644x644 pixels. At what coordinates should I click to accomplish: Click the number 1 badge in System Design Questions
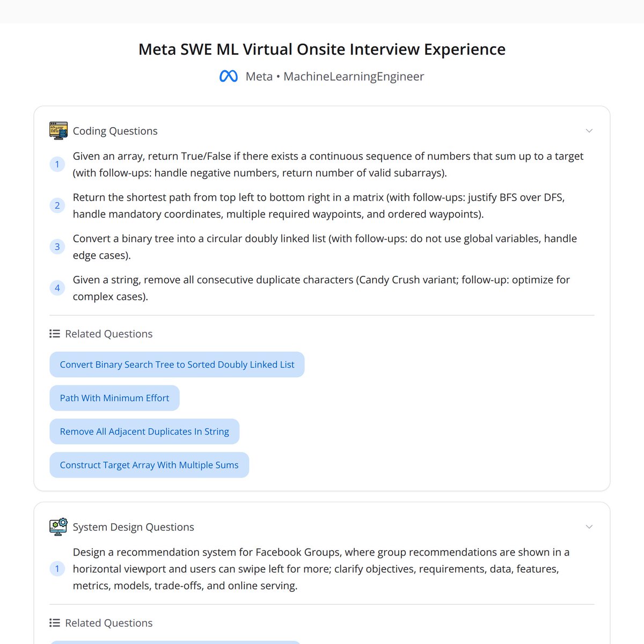click(x=57, y=569)
